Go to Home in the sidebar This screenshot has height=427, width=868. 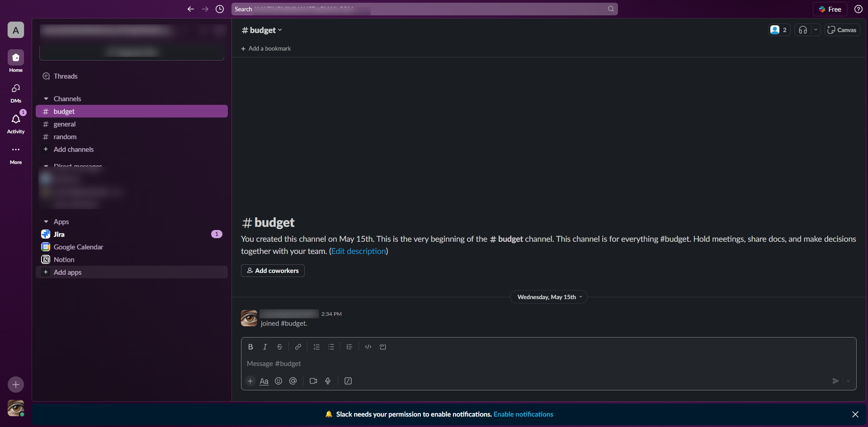pos(16,61)
